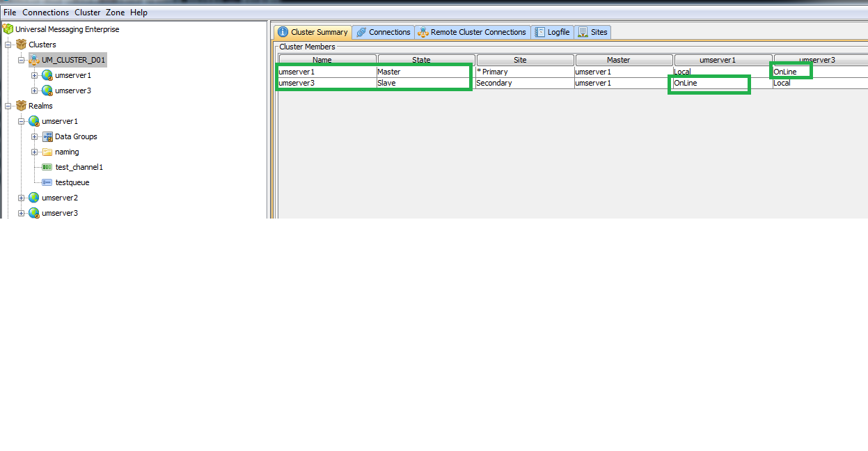Switch to the Connections tab
This screenshot has width=868, height=451.
pyautogui.click(x=383, y=32)
